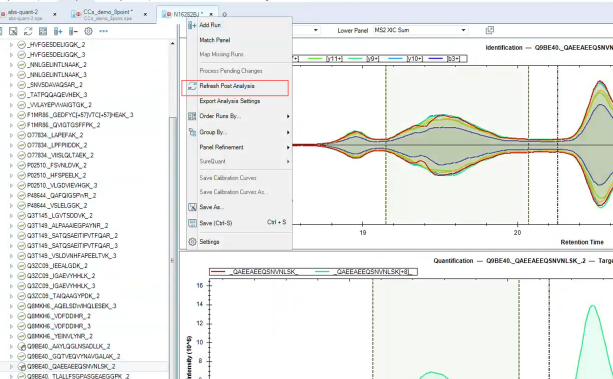Expand the Q3T149_ALPAAAIEGPAYNR_2 tree node
This screenshot has height=379, width=613.
coord(11,226)
